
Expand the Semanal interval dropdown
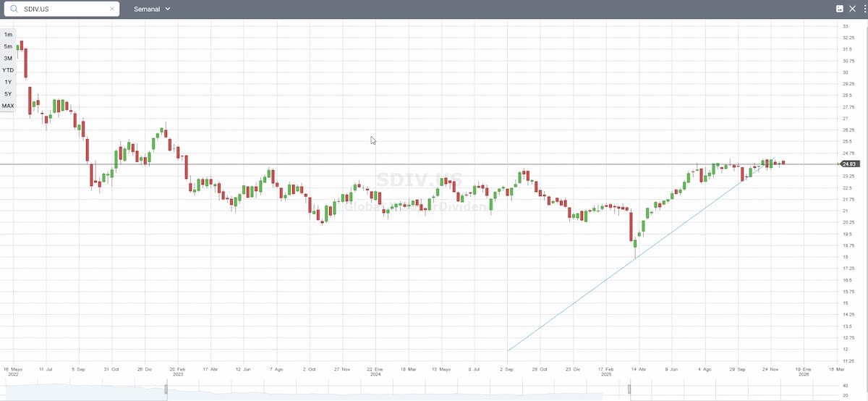coord(151,9)
